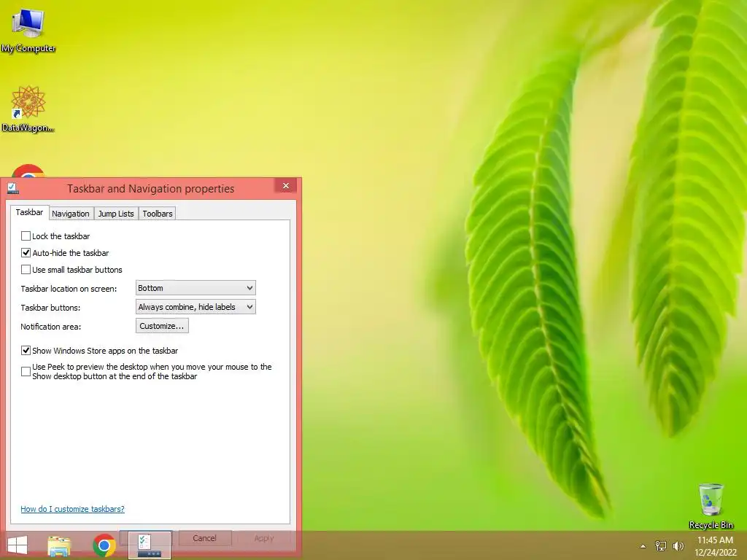
Task: Enable Use Peek to preview the desktop
Action: [x=26, y=371]
